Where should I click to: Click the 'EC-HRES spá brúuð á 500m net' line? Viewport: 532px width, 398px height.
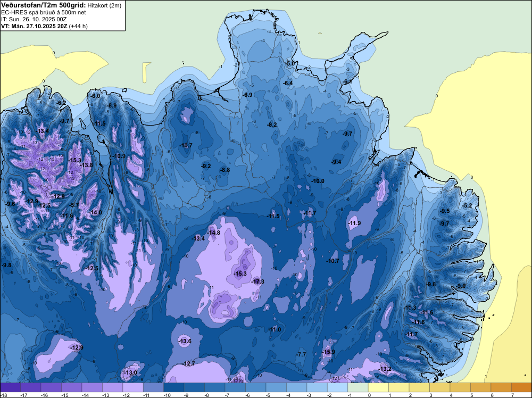click(x=44, y=12)
